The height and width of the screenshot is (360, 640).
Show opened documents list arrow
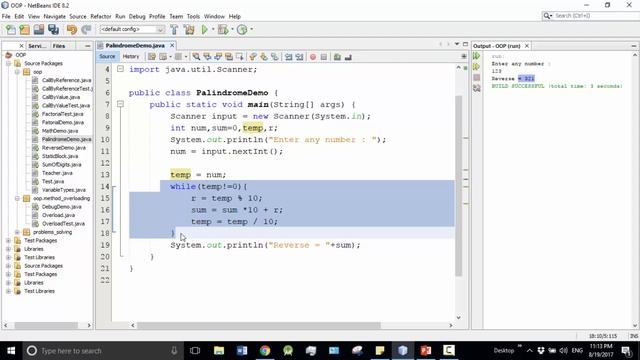[457, 44]
